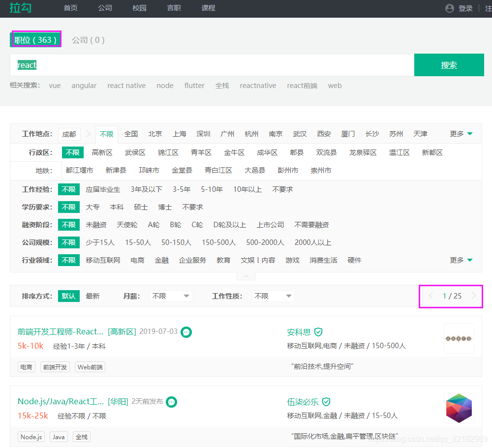
Task: Select city 全国
Action: point(131,134)
